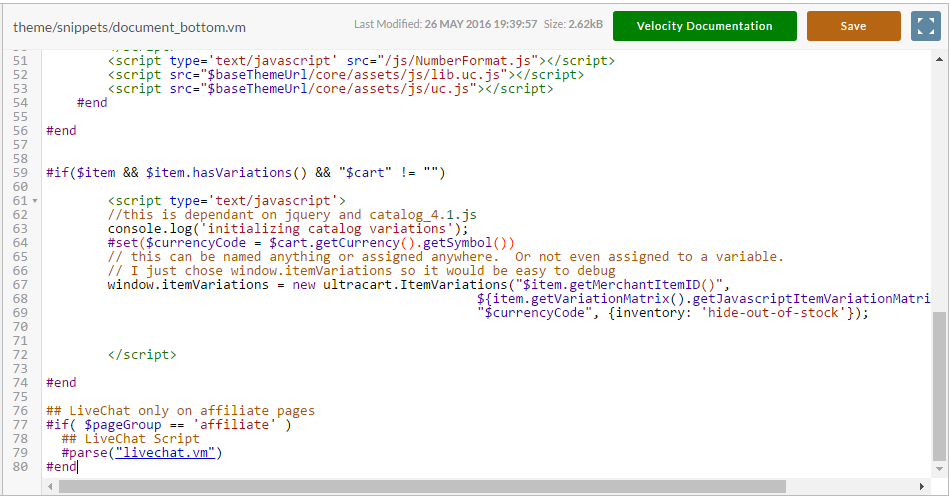The image size is (950, 498).
Task: Click the horizontal scrollbar thumb
Action: tap(422, 486)
